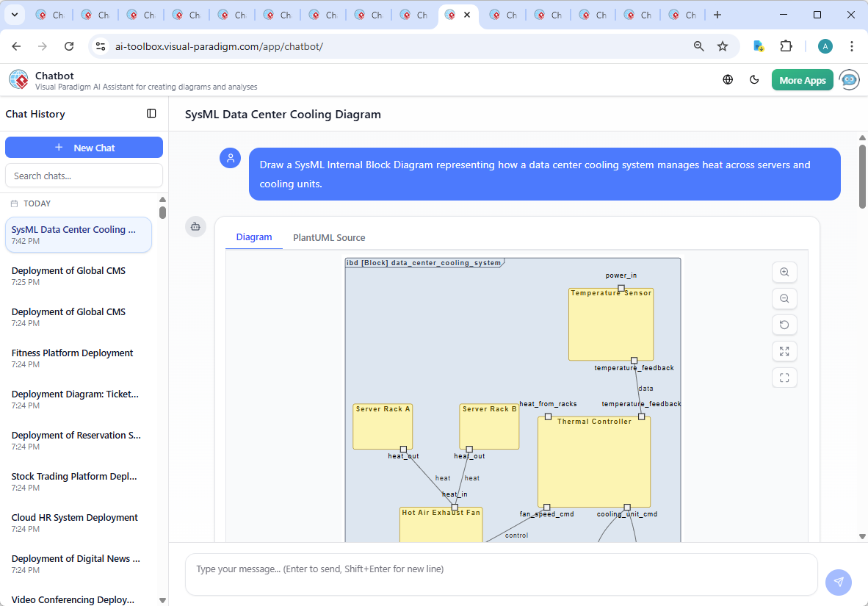Click the Search chats input field
This screenshot has width=868, height=606.
84,175
